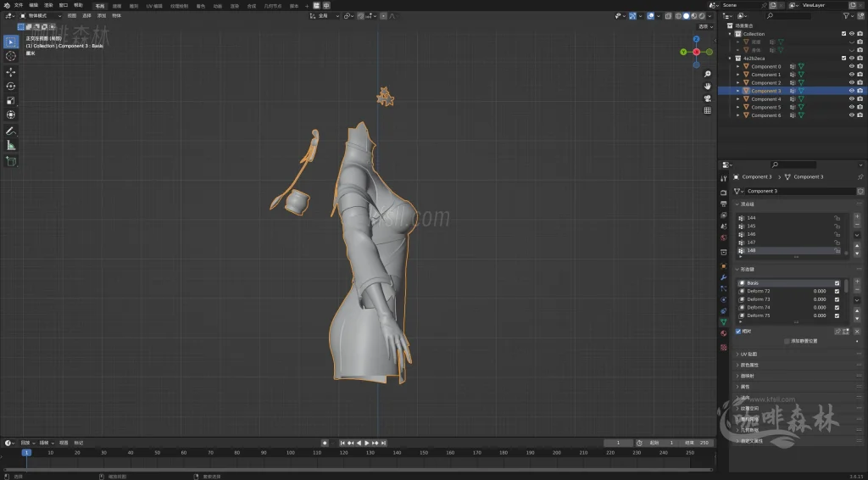Switch to the UV Editing workspace tab
The width and height of the screenshot is (868, 480).
coord(154,6)
